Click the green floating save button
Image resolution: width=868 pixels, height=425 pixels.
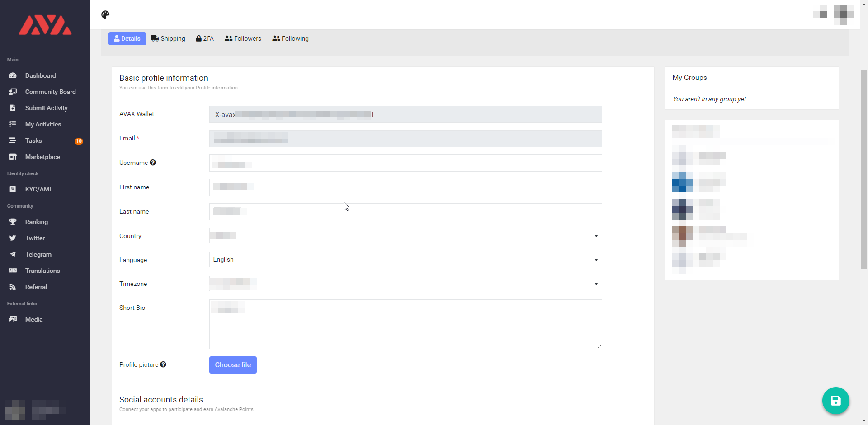[x=835, y=401]
